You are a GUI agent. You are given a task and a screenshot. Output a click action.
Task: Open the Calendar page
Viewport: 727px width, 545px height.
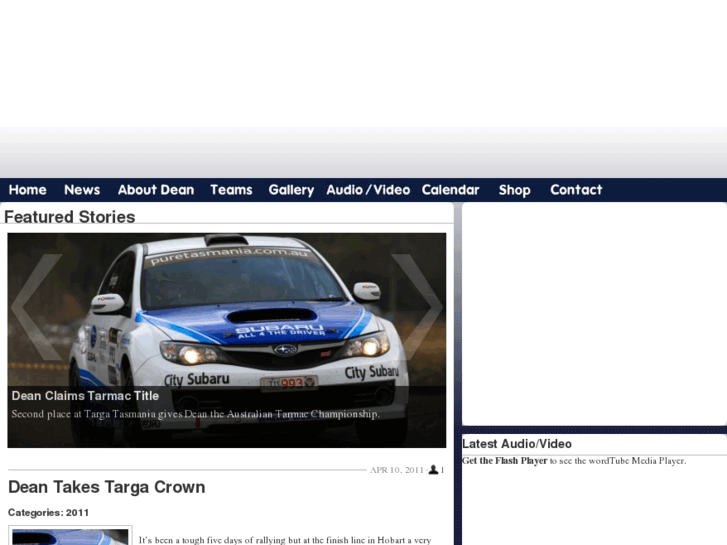450,190
